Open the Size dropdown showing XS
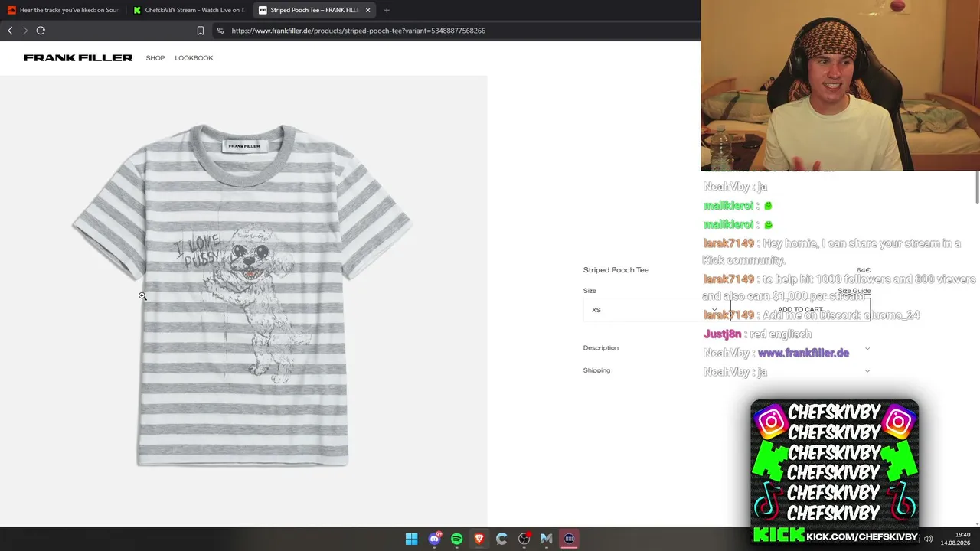The image size is (980, 551). point(655,310)
